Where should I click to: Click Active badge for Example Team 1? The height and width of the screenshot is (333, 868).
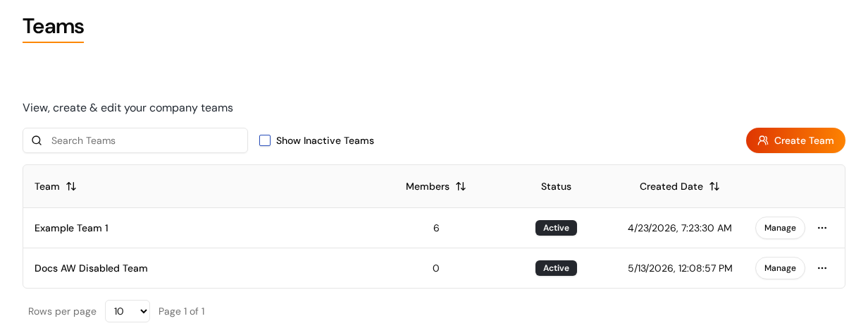(556, 228)
